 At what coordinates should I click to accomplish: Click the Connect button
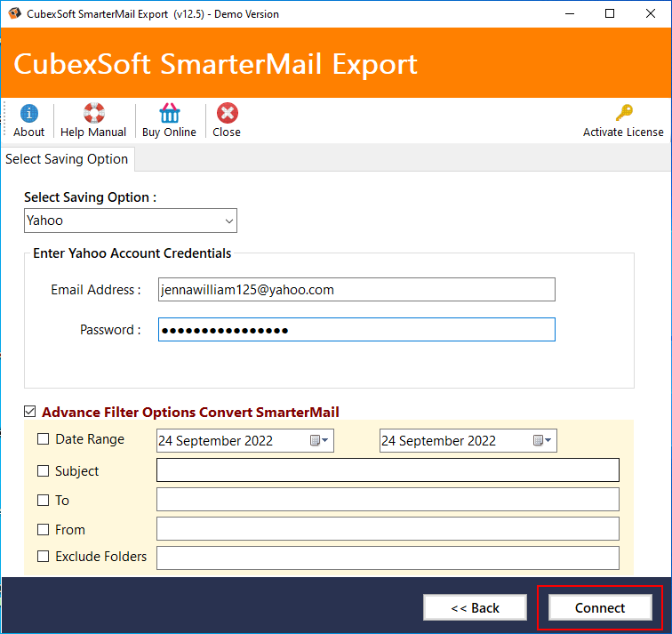click(x=600, y=607)
